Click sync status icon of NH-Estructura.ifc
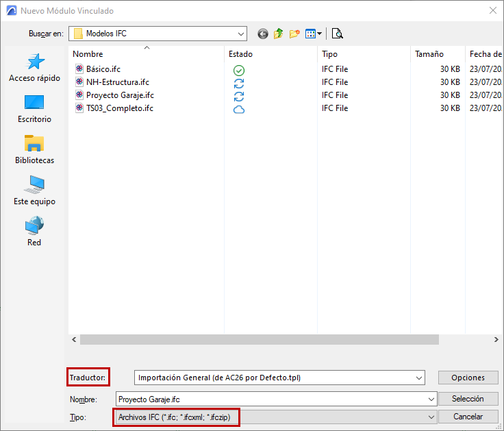504x431 pixels. (239, 84)
